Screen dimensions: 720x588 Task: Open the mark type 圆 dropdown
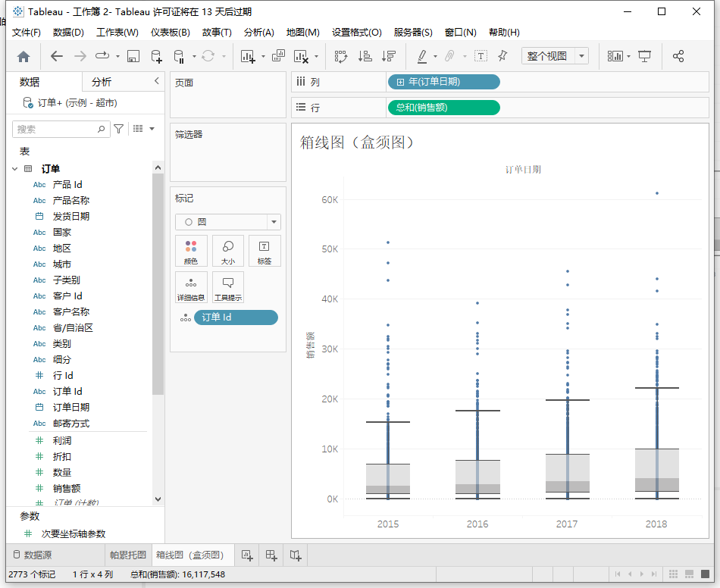[x=274, y=222]
